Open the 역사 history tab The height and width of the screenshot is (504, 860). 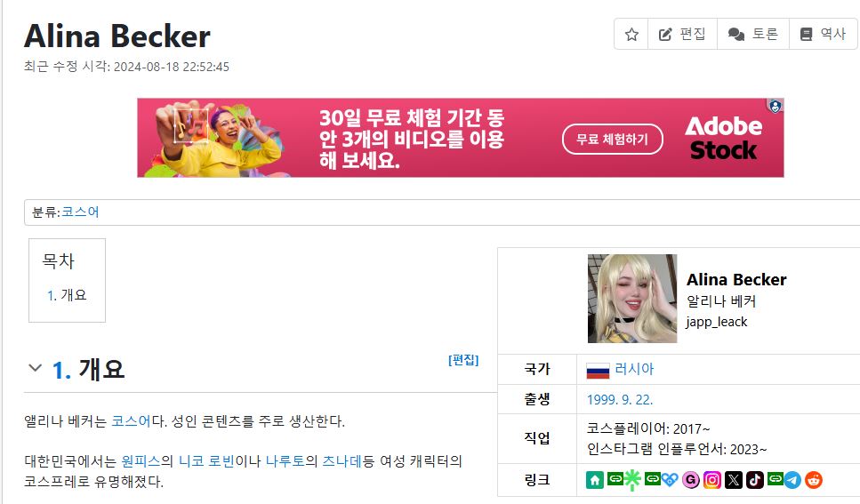tap(824, 35)
